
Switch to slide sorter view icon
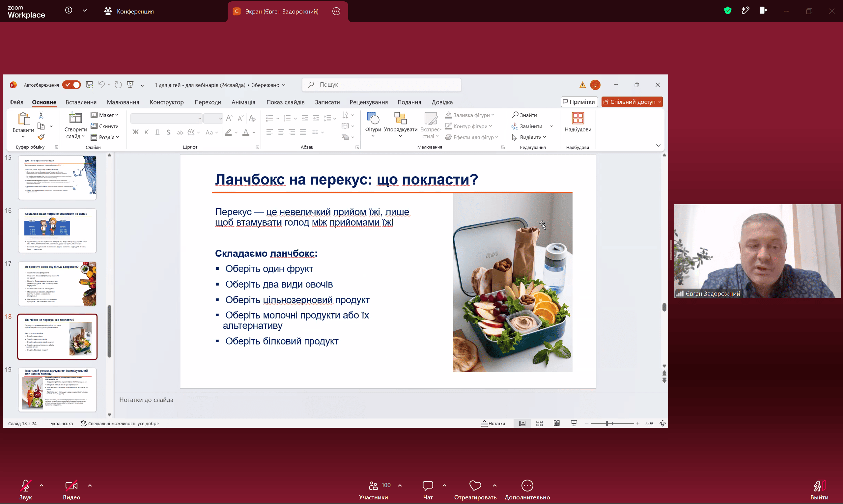[539, 424]
